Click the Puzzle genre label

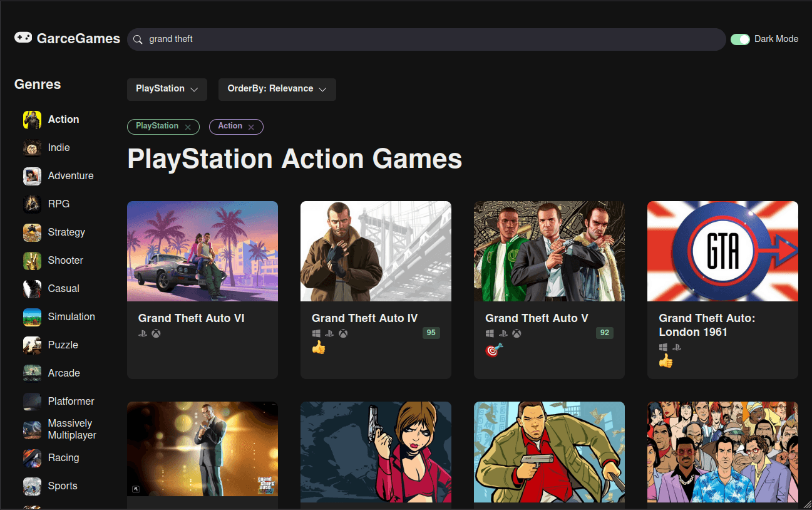(x=63, y=345)
